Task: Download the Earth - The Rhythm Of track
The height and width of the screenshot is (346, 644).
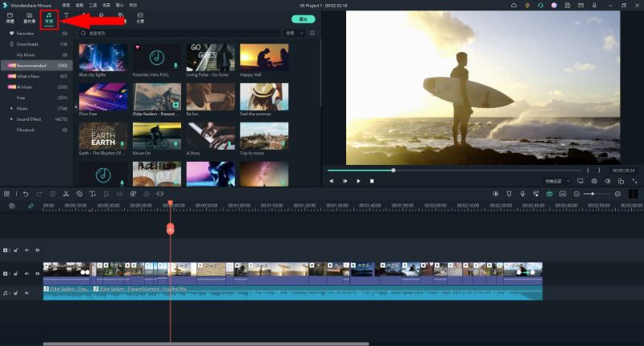Action: 122,144
